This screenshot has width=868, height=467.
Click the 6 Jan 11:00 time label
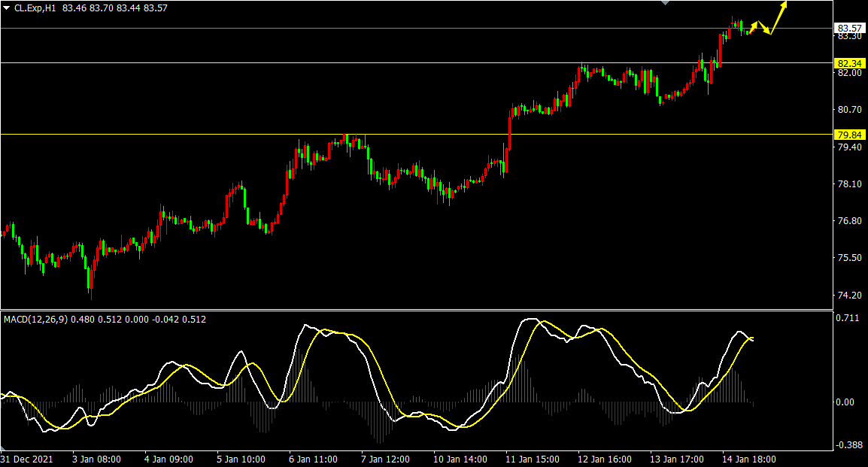[313, 459]
